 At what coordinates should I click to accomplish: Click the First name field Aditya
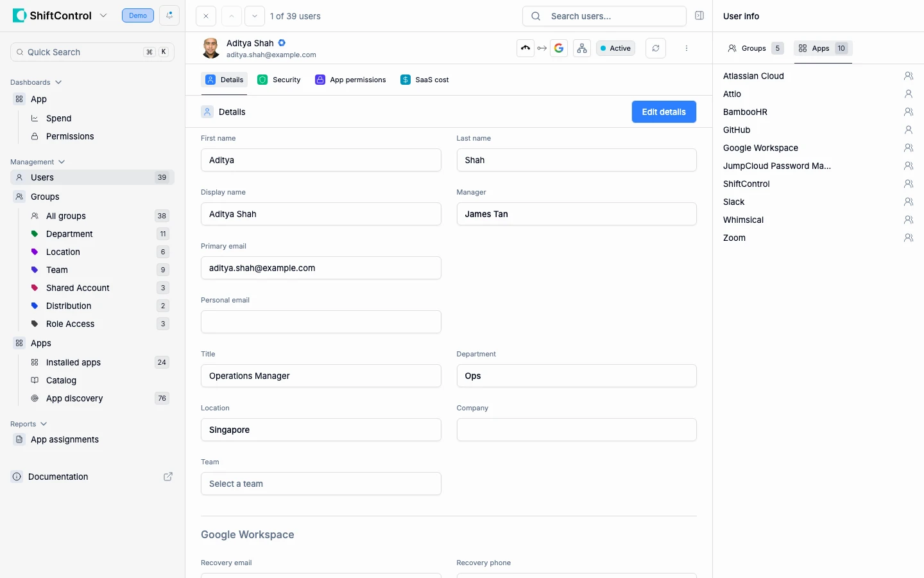click(x=321, y=160)
